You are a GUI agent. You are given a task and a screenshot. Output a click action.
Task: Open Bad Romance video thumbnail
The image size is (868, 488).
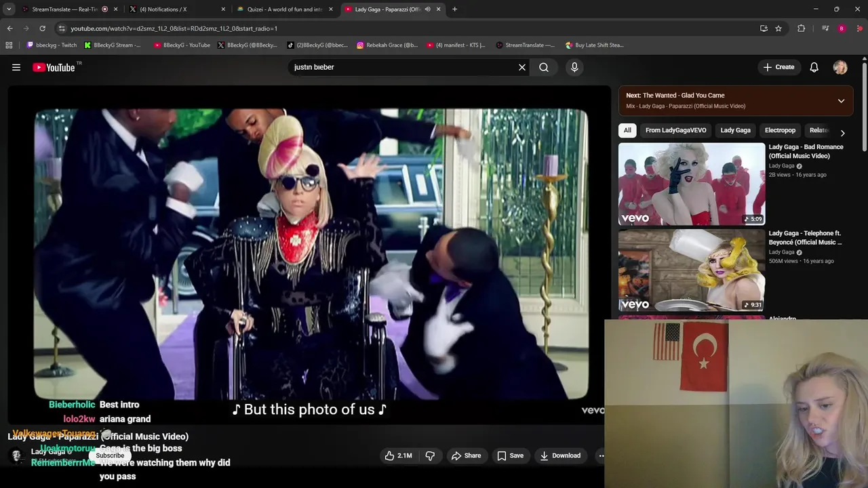click(692, 184)
